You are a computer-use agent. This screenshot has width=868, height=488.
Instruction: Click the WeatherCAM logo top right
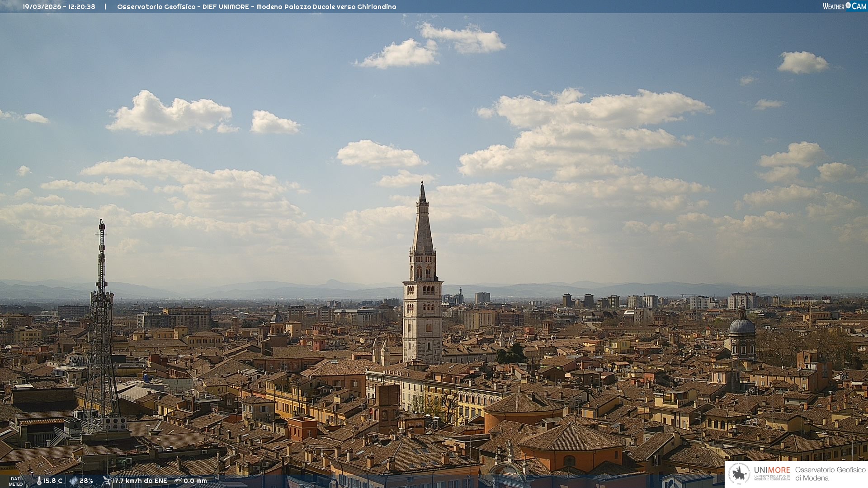coord(844,6)
